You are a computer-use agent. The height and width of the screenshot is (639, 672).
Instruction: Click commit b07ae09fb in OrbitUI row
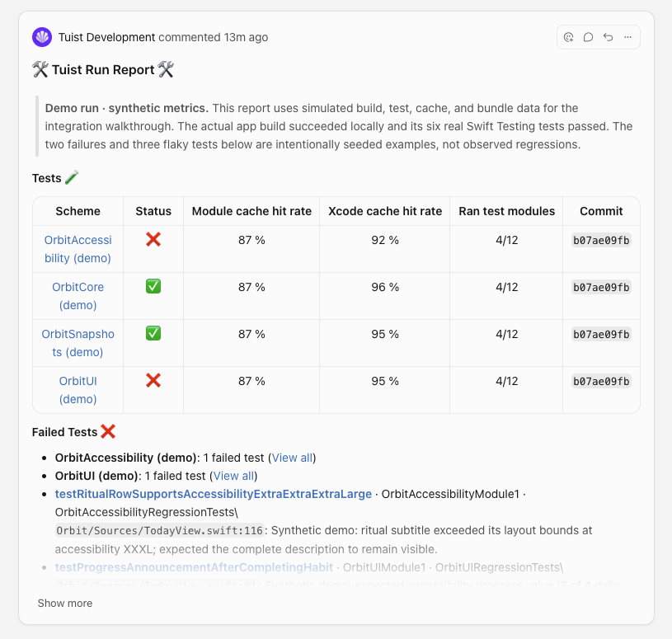point(601,382)
